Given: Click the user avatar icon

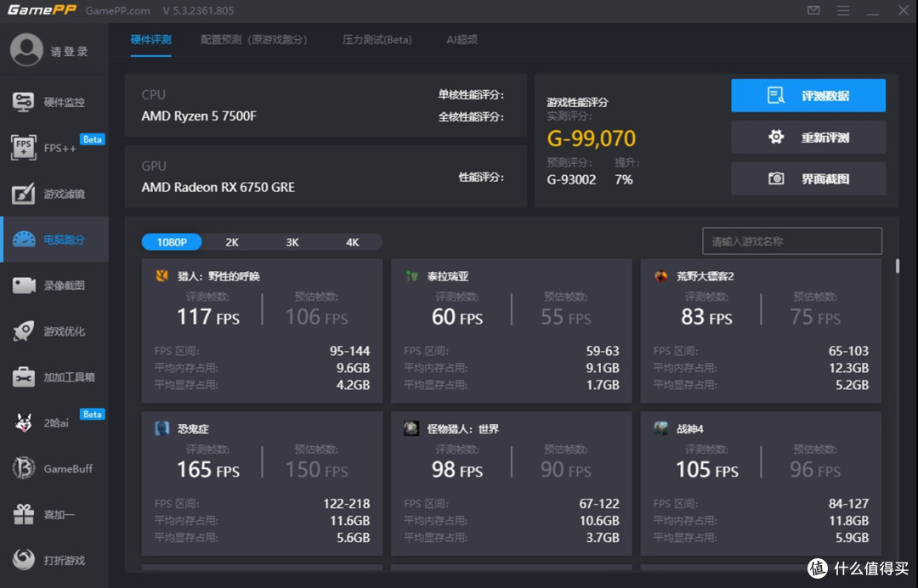Looking at the screenshot, I should (26, 50).
